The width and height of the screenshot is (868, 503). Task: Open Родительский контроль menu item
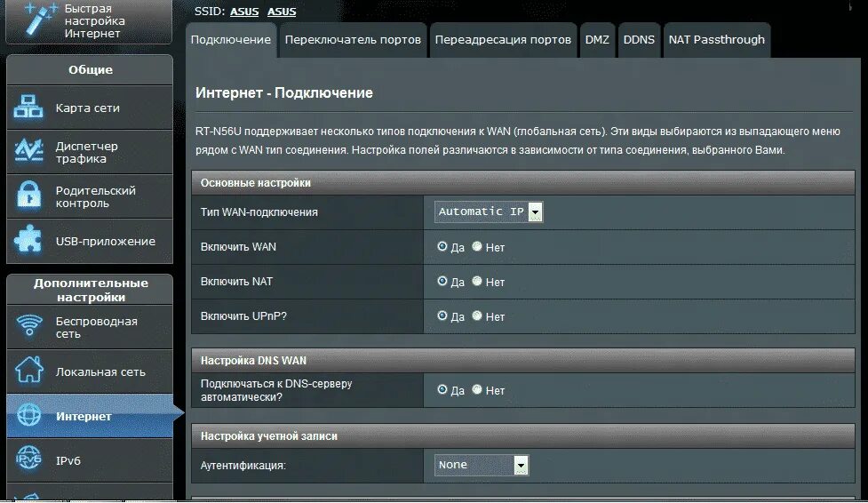(90, 196)
